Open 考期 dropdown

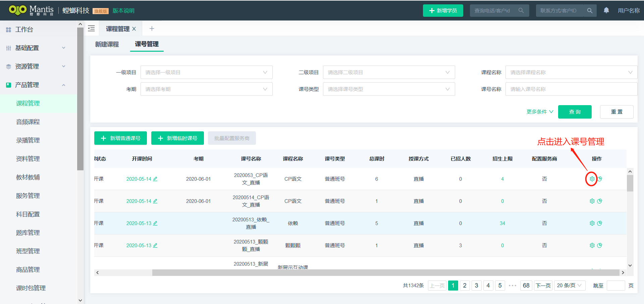click(x=206, y=89)
